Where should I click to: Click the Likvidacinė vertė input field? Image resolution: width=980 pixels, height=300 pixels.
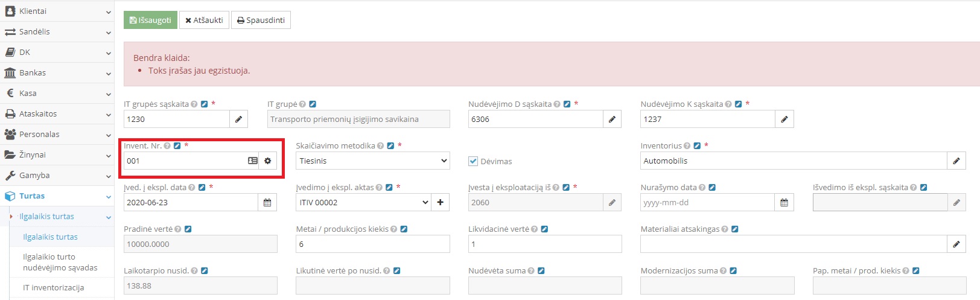point(545,244)
